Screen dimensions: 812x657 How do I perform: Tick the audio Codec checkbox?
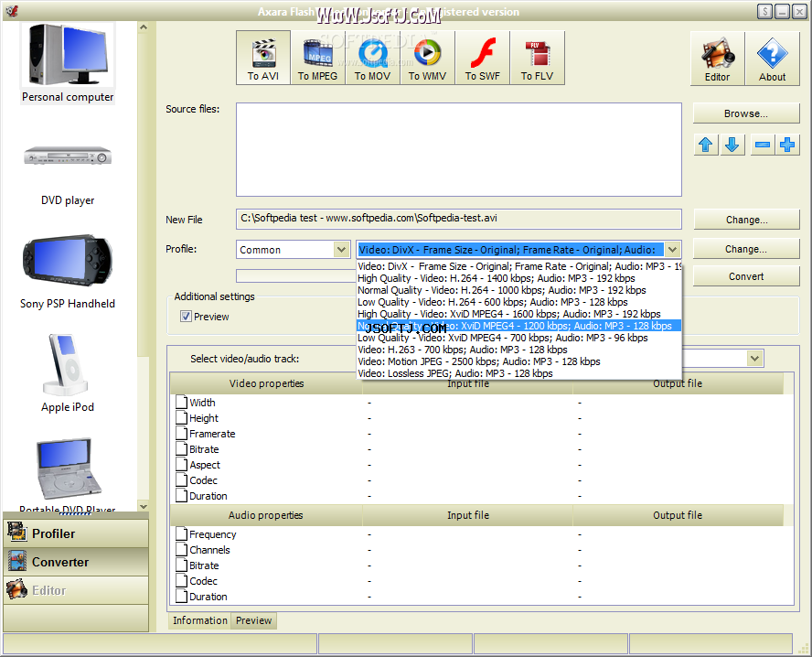(x=181, y=580)
